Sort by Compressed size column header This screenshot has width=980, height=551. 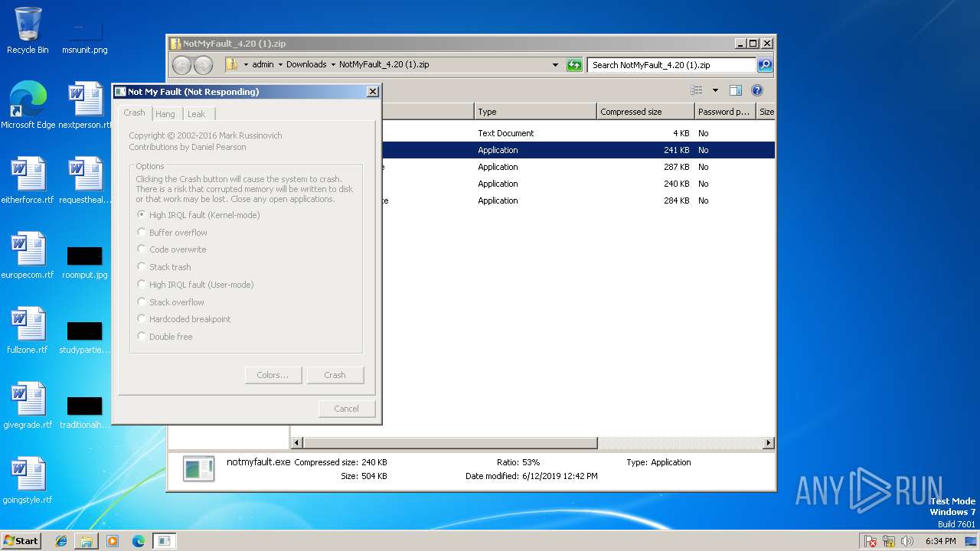click(x=645, y=112)
